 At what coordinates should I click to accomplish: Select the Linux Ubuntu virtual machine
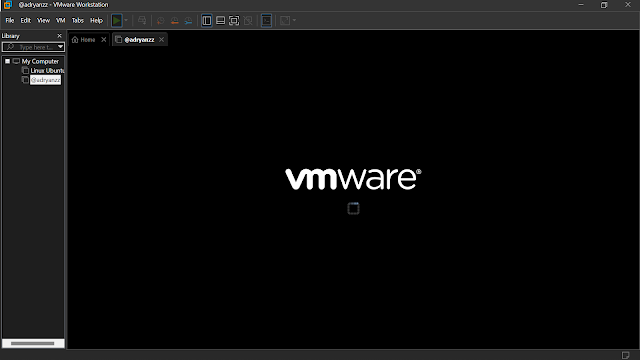click(x=47, y=71)
